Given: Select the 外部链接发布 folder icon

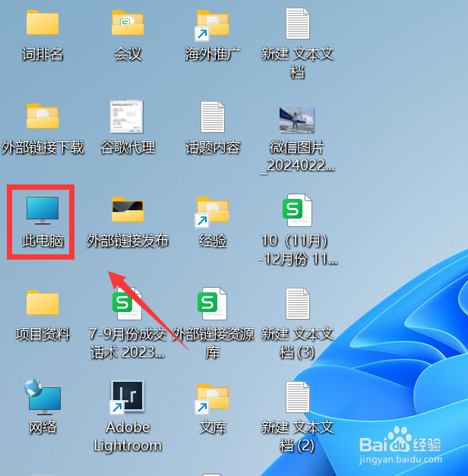Looking at the screenshot, I should tap(128, 210).
